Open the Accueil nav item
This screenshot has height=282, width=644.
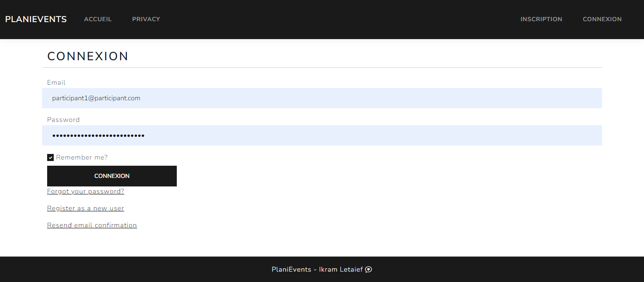pos(98,19)
